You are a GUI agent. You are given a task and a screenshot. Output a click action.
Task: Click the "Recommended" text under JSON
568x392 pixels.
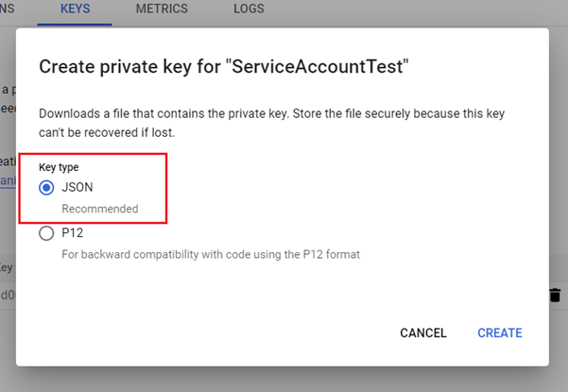[100, 208]
